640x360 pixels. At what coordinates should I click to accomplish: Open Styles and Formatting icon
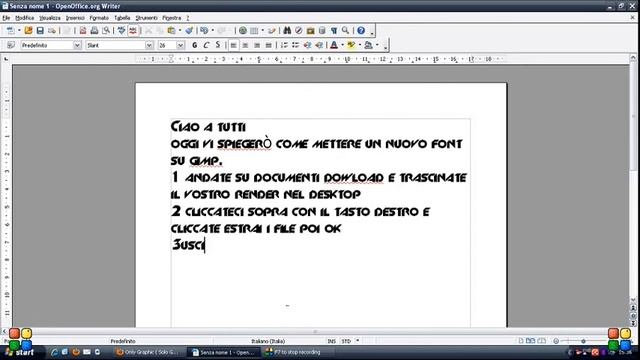pyautogui.click(x=11, y=45)
